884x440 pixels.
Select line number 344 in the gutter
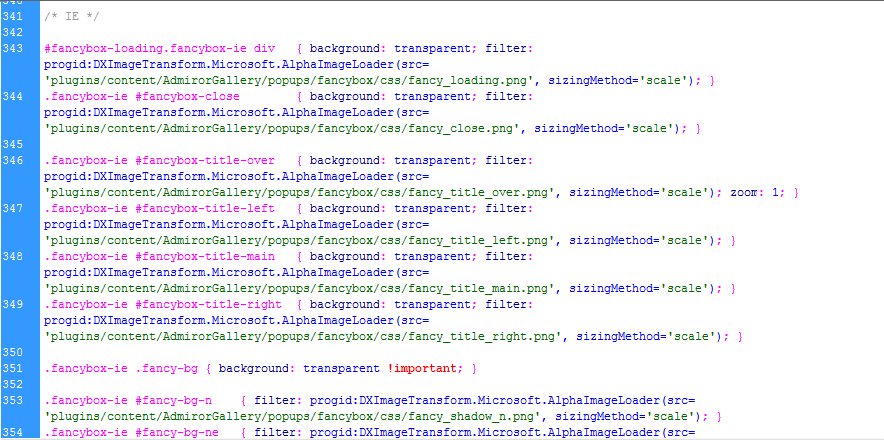12,96
